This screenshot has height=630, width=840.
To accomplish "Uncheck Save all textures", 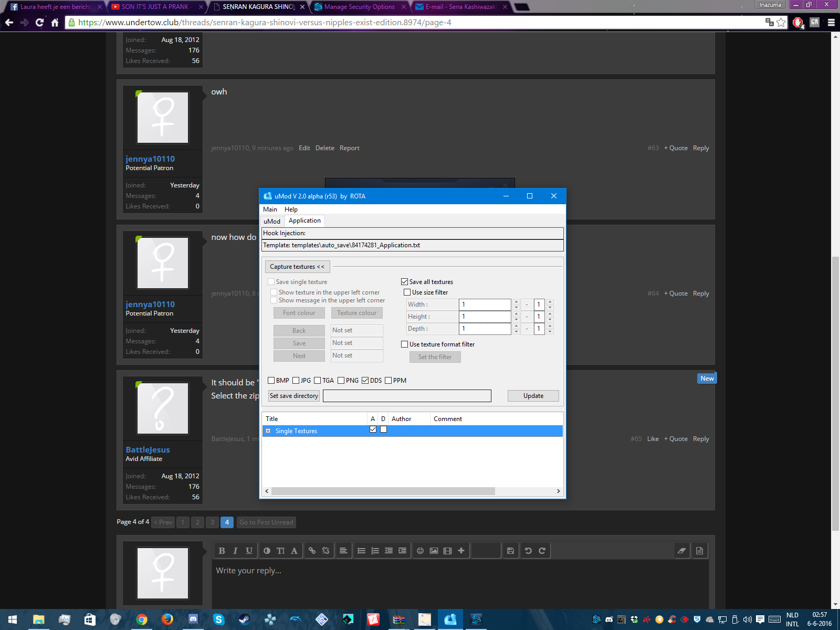I will click(405, 282).
